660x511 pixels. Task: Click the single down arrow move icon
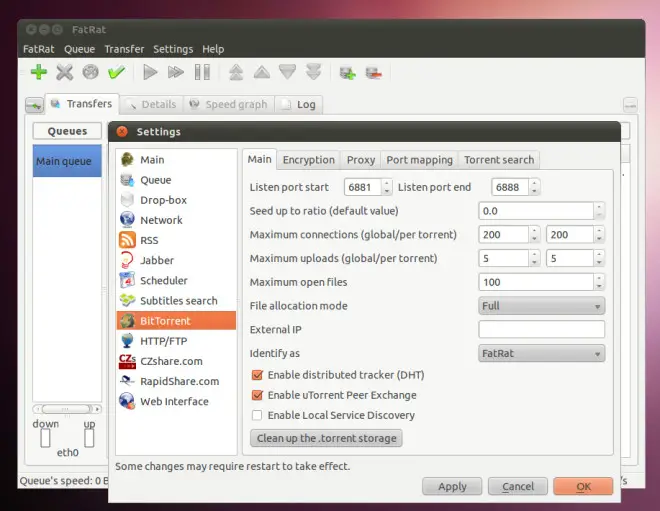287,72
